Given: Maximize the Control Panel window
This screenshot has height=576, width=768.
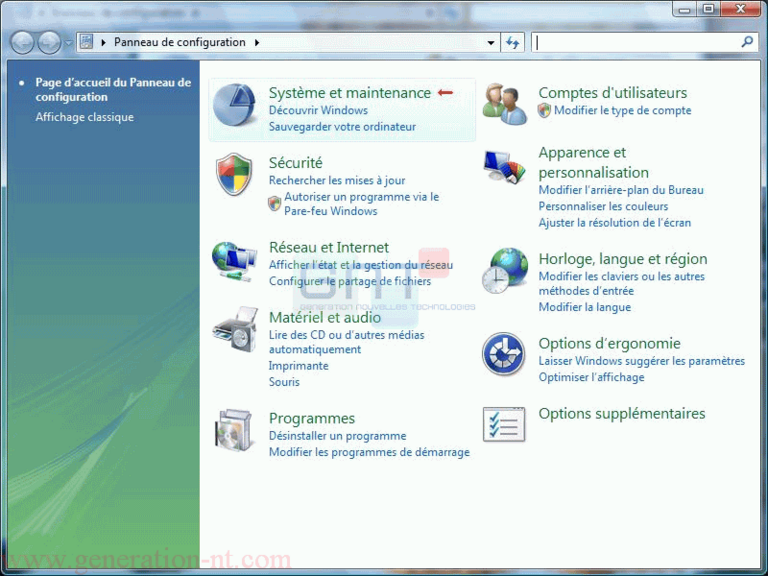Looking at the screenshot, I should pos(708,9).
